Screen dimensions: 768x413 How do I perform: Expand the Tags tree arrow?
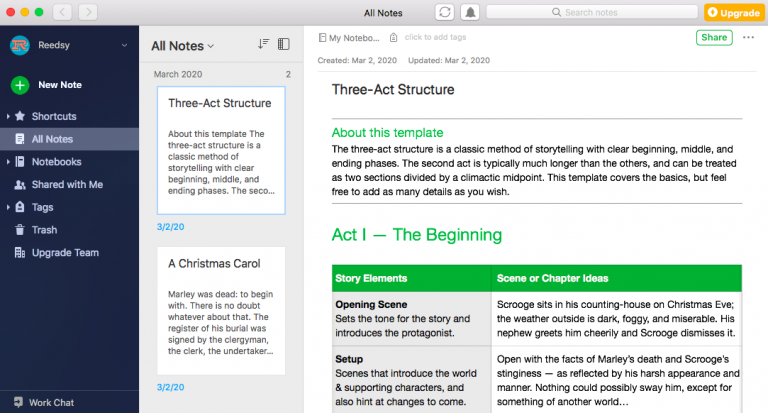coord(8,207)
